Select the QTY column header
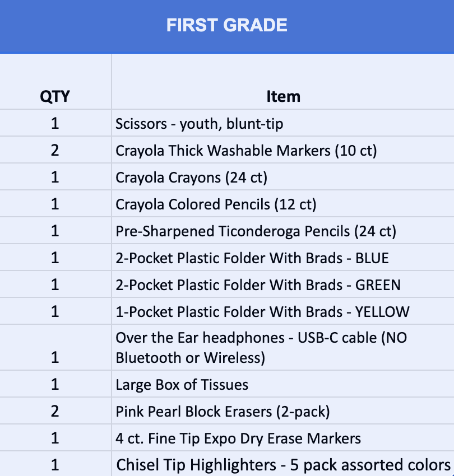The image size is (454, 476). [55, 96]
